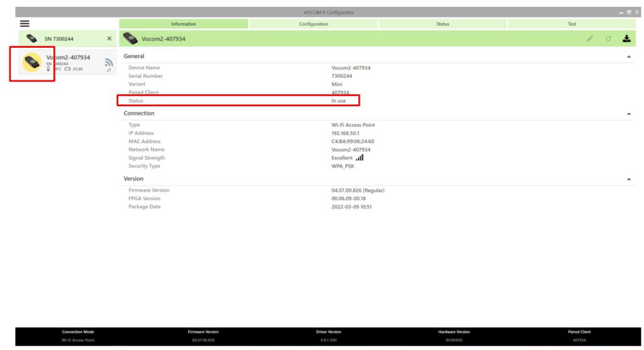Click the adapter icon in the Vocom2-407934 header
Image resolution: width=644 pixels, height=350 pixels.
[130, 38]
